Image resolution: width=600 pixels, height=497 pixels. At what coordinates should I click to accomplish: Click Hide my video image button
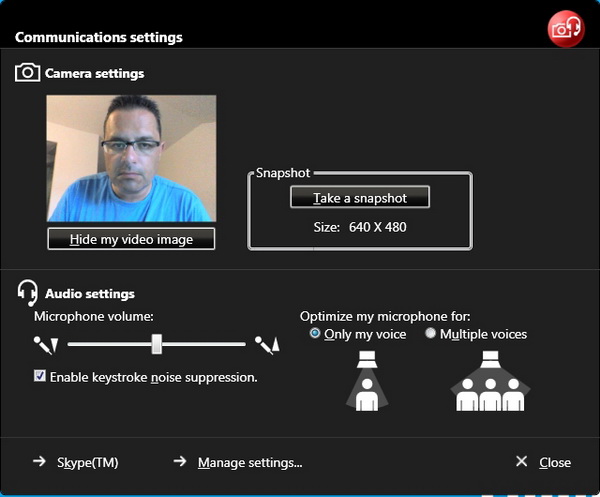tap(131, 240)
